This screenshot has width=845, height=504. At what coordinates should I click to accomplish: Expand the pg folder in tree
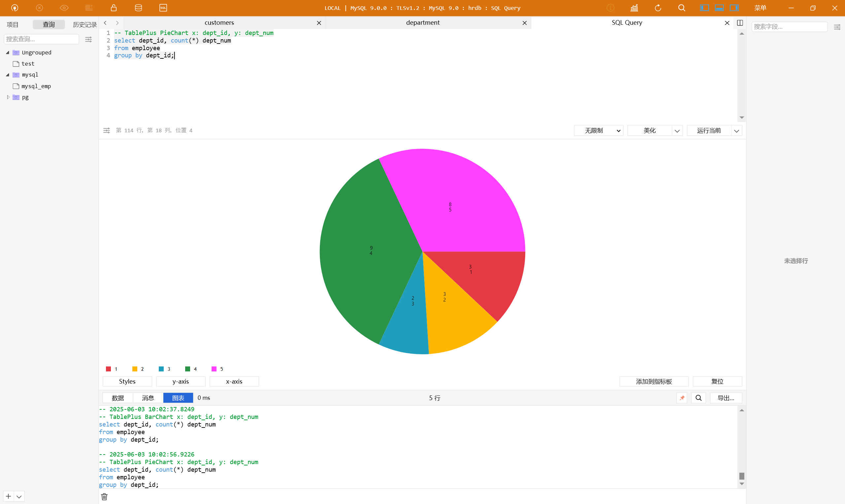pos(8,97)
